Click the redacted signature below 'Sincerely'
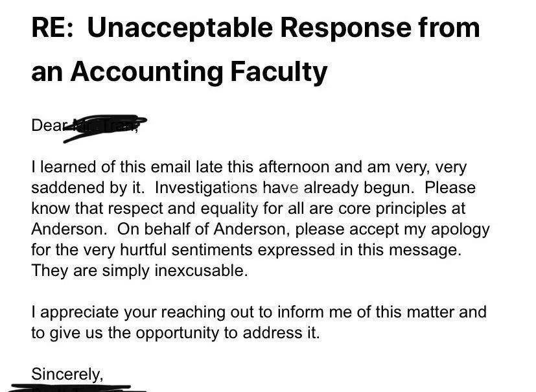This screenshot has width=536, height=392. pyautogui.click(x=78, y=389)
